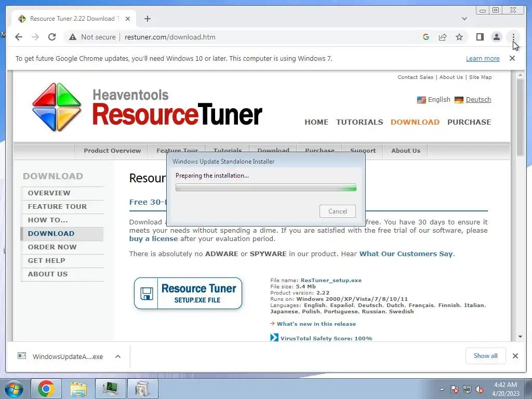
Task: Open OVERVIEW in the sidebar
Action: (62, 193)
